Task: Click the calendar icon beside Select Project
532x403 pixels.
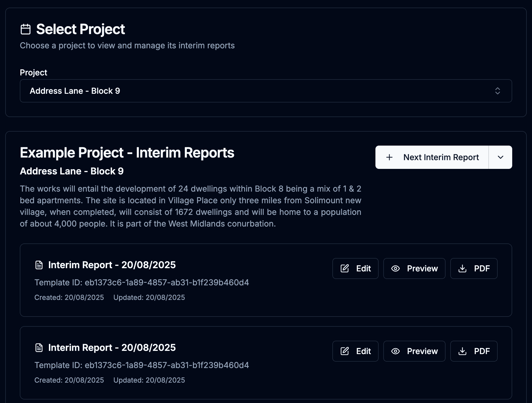Action: coord(26,29)
